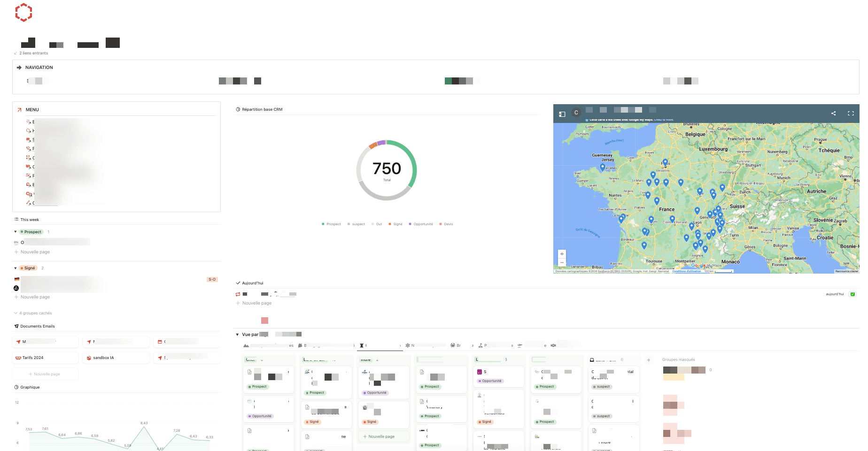Open the 'Tarifs 2024' document card

[x=46, y=358]
